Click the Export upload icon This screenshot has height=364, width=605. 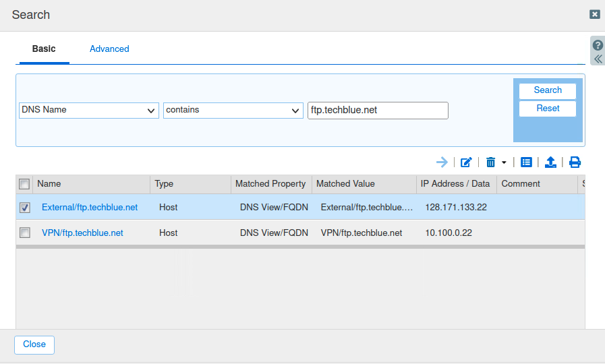550,162
